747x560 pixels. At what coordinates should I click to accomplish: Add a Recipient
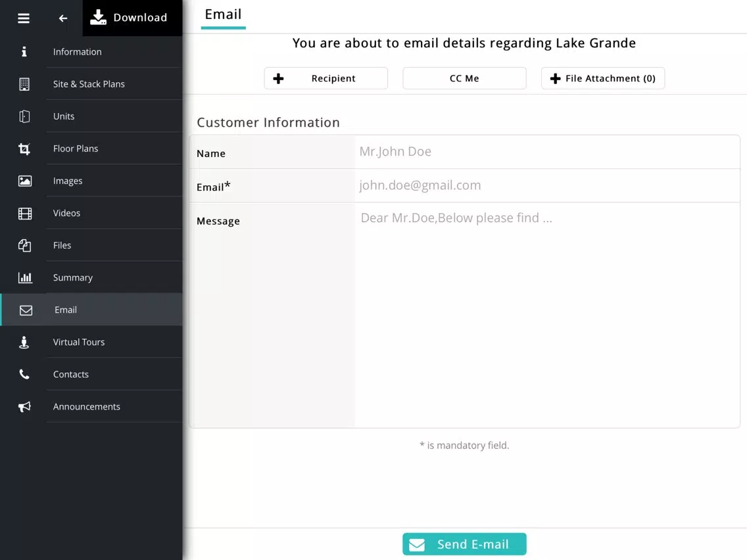(326, 78)
